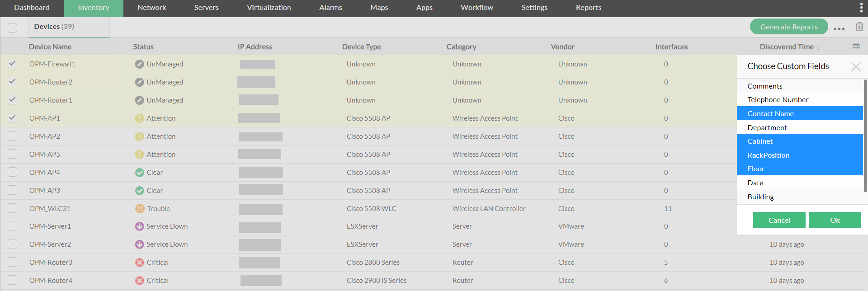Image resolution: width=868 pixels, height=291 pixels.
Task: Click the Service Down icon for OPM-Server1
Action: coord(139,226)
